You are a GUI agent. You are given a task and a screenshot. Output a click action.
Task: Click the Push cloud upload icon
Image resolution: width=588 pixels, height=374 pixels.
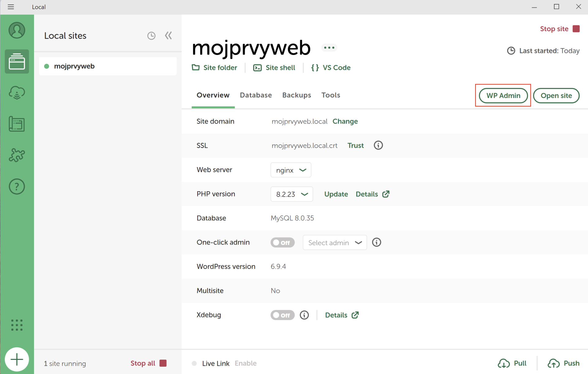pos(553,363)
